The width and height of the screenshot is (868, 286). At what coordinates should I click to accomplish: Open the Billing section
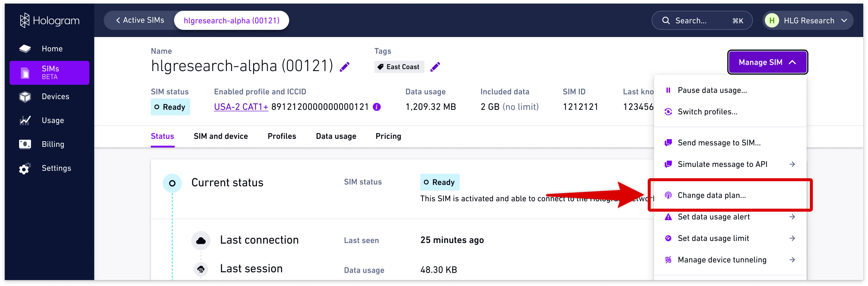(49, 144)
